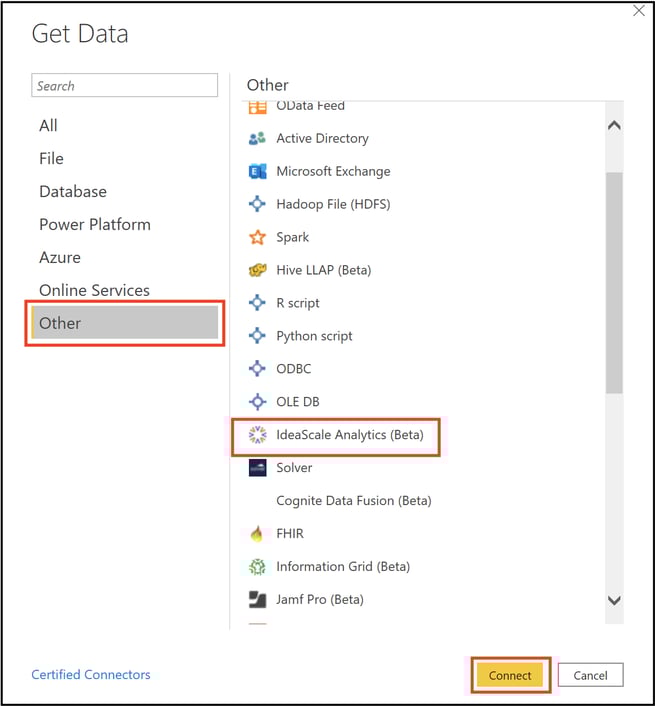This screenshot has height=706, width=655.
Task: Select the FHIR text label
Action: tap(290, 534)
